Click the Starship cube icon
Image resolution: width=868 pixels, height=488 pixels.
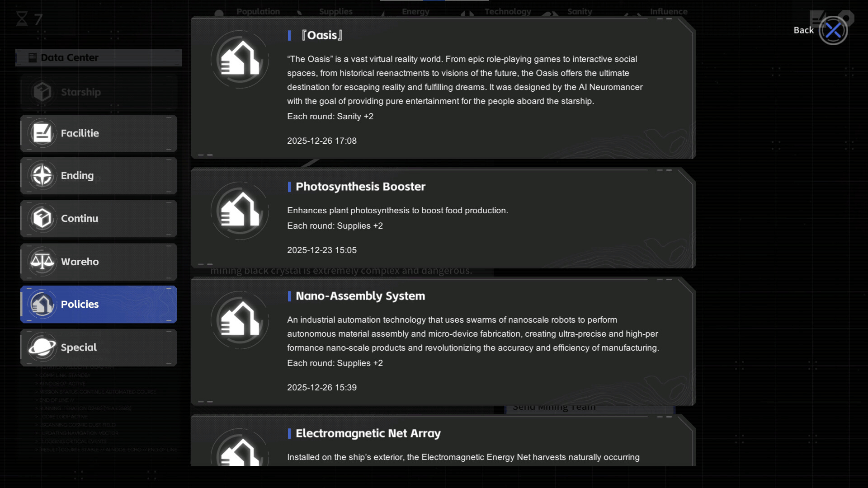[x=42, y=92]
